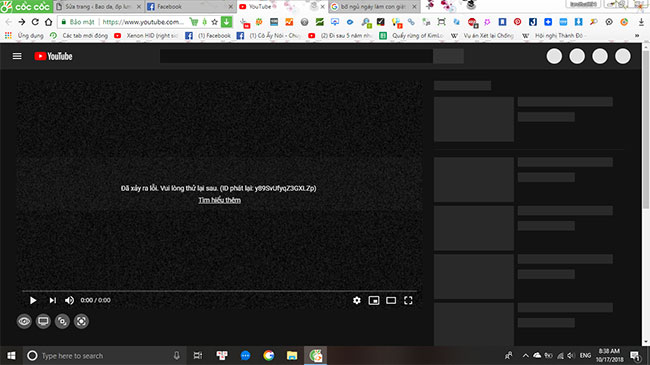This screenshot has width=650, height=365.
Task: Open File Explorer from the taskbar
Action: tap(292, 356)
